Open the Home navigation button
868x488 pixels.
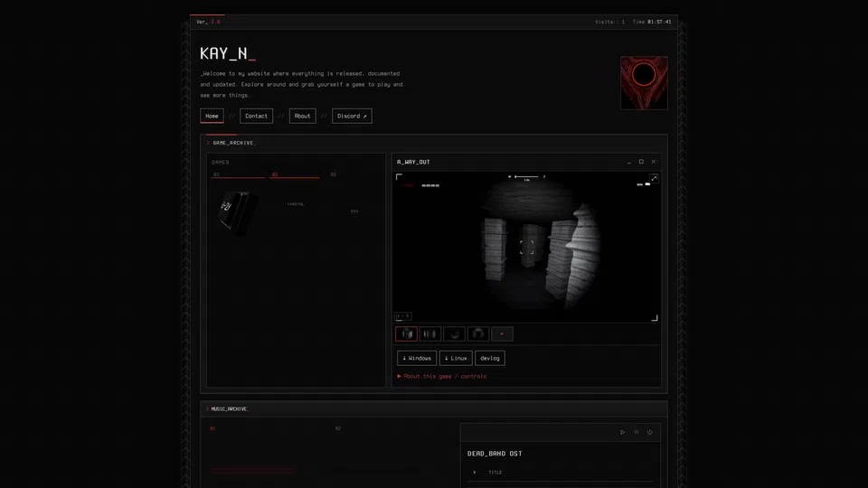(212, 117)
